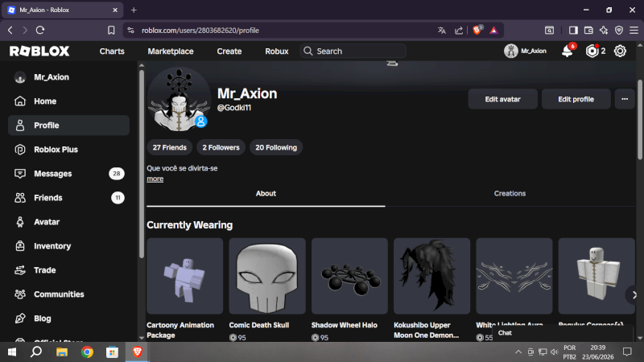Expand the bio with the more link
Image resolution: width=644 pixels, height=362 pixels.
155,179
